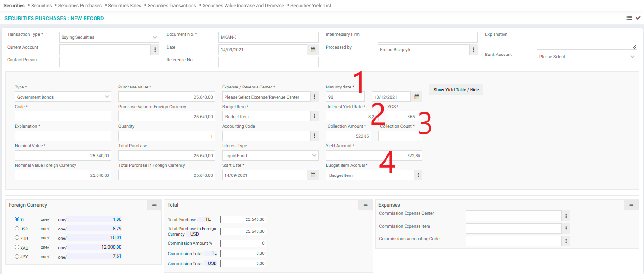Click the Commission Amount % field

coord(243,243)
